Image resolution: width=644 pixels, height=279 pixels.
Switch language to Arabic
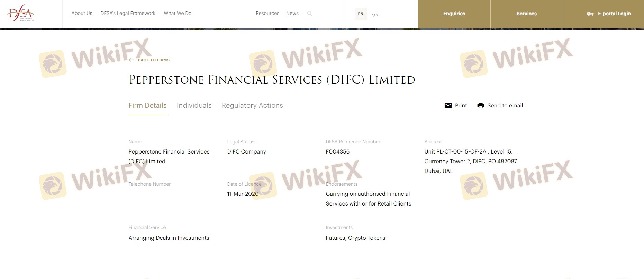point(377,14)
